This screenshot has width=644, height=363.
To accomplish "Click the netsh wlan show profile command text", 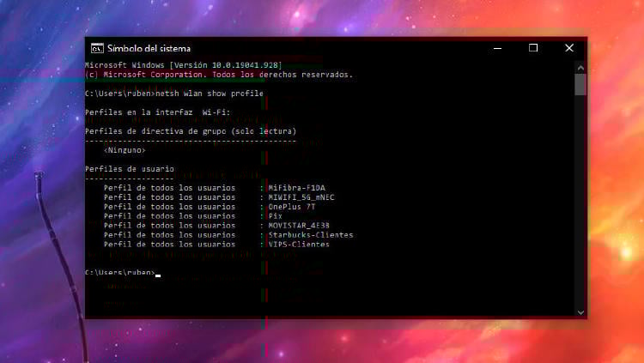I will pyautogui.click(x=211, y=94).
